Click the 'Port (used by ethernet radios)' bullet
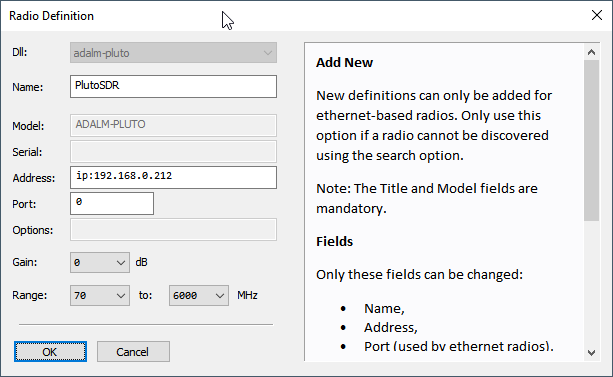Image resolution: width=613 pixels, height=377 pixels. [459, 346]
